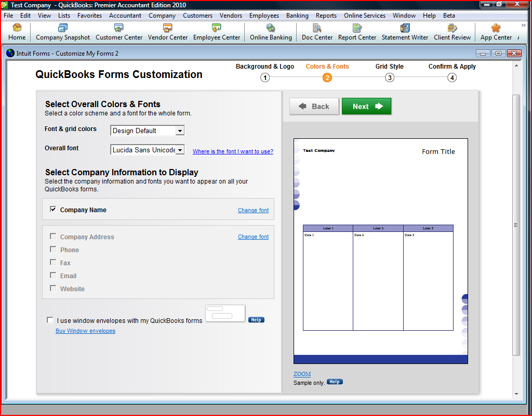Open the Edit menu
Screen dimensions: 532x416
[25, 16]
